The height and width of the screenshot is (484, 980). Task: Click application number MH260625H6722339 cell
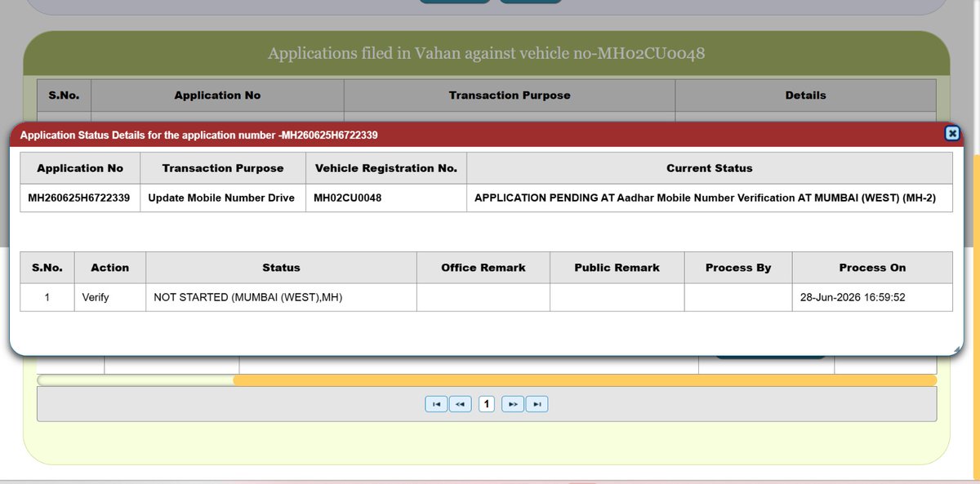point(80,198)
